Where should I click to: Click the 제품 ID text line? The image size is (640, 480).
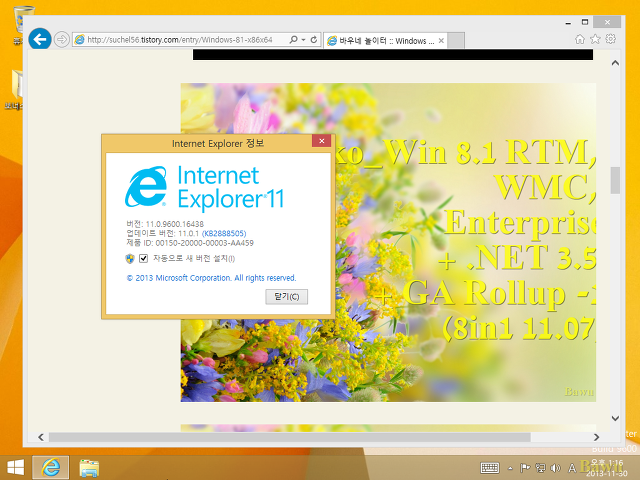click(190, 243)
